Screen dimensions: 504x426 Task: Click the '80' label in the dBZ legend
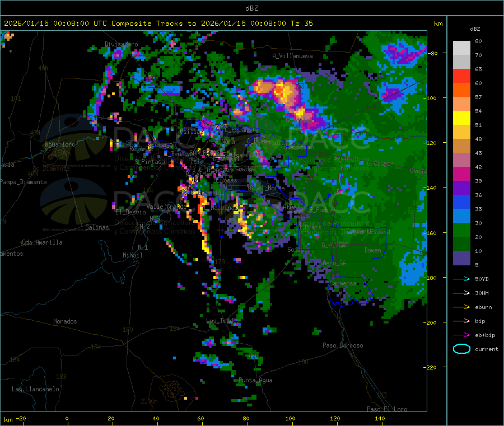pyautogui.click(x=478, y=41)
